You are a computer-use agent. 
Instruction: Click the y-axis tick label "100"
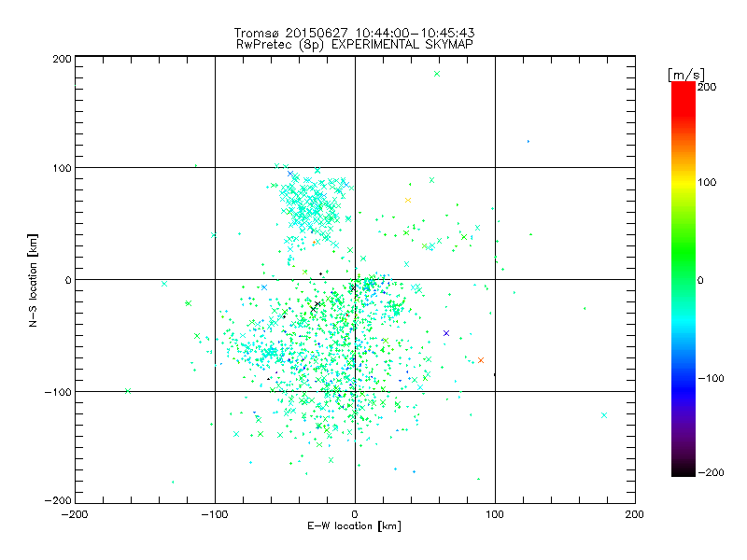tap(62, 168)
